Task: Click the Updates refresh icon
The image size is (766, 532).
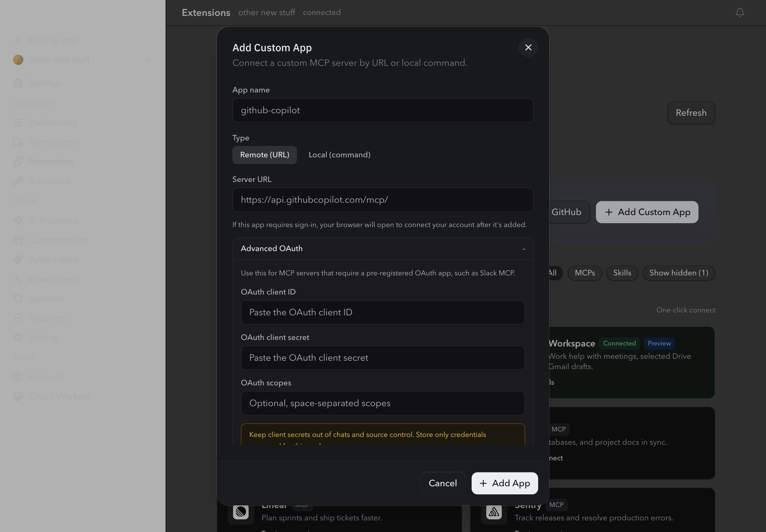Action: pyautogui.click(x=18, y=298)
